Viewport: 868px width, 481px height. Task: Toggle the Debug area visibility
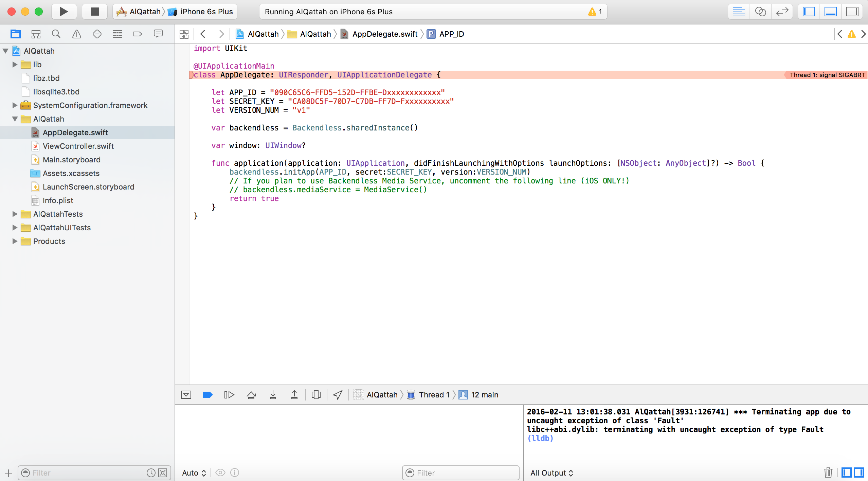point(831,12)
